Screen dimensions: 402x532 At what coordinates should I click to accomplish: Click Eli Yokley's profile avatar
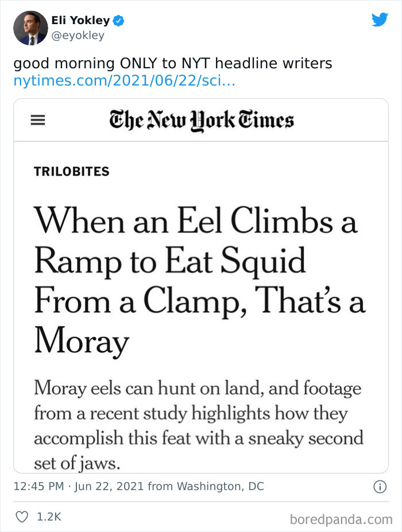[30, 28]
